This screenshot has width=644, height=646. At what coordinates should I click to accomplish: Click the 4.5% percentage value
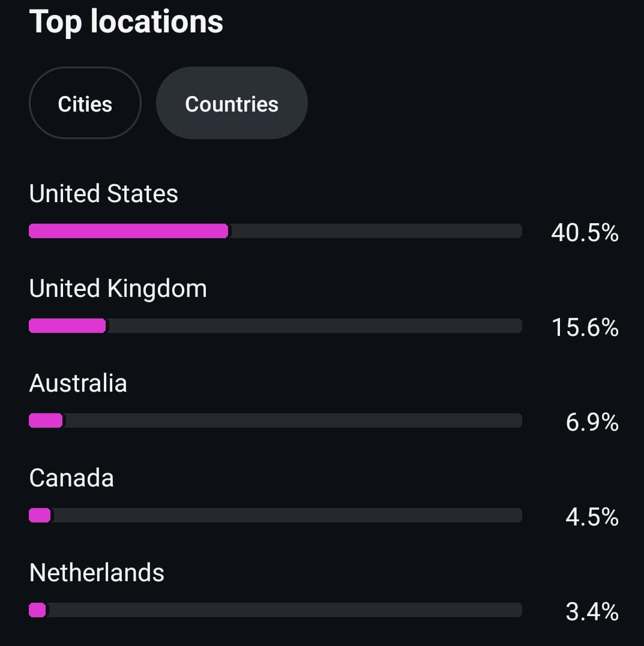592,517
